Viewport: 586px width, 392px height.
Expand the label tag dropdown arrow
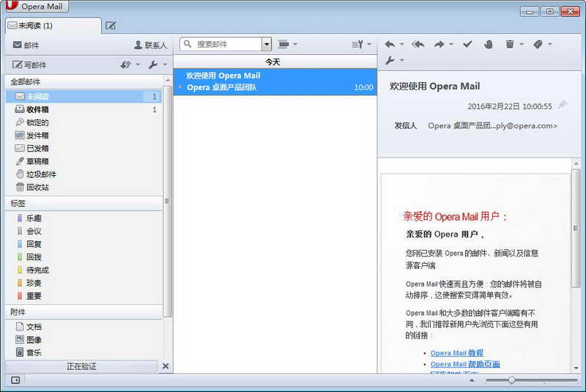click(x=550, y=44)
